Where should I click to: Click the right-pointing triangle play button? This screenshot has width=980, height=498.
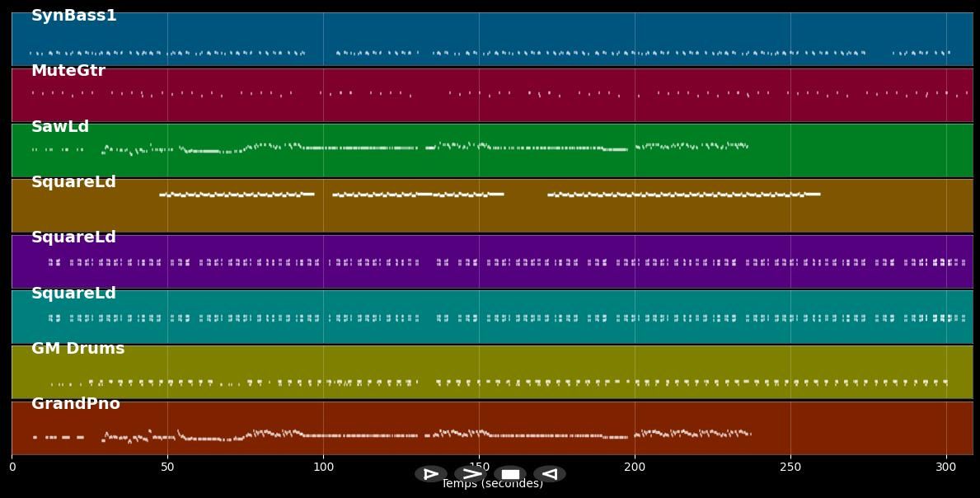tap(430, 474)
